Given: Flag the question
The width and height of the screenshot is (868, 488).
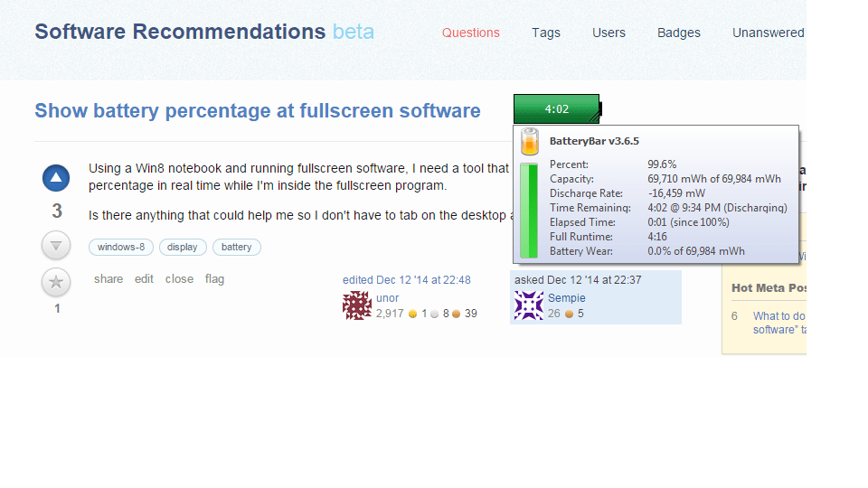Looking at the screenshot, I should pos(214,279).
